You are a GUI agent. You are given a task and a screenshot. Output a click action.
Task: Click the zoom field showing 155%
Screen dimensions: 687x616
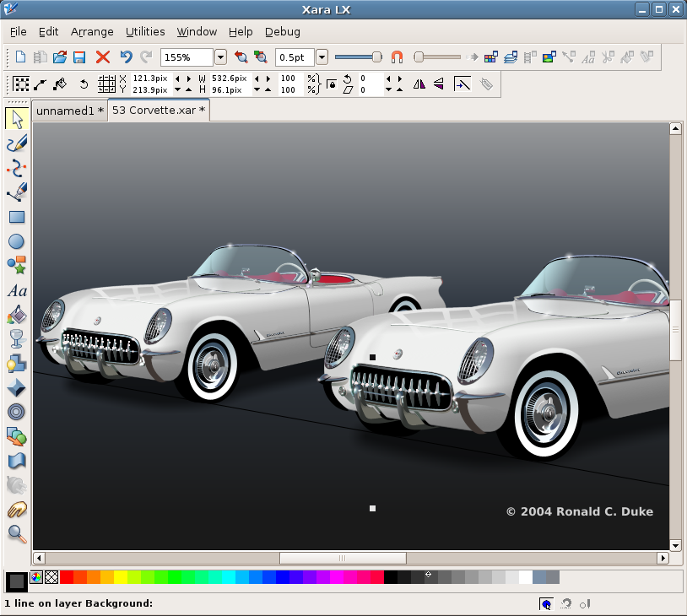(187, 57)
